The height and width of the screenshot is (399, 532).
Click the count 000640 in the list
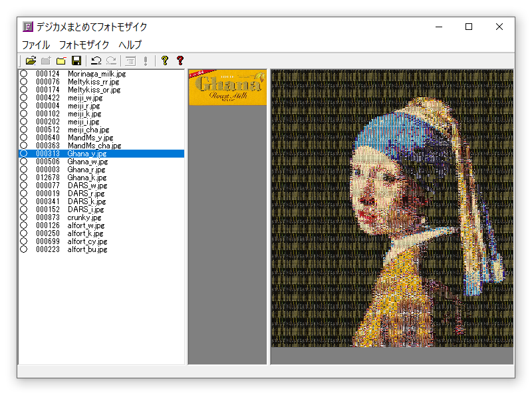click(x=48, y=138)
